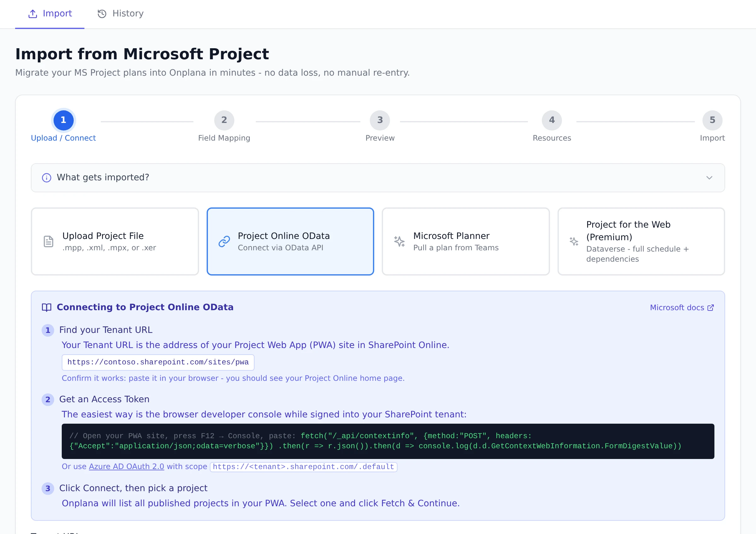Click the sample URL https://contoso.sharepoint.com/sites/pwa
The image size is (756, 534).
pyautogui.click(x=158, y=363)
